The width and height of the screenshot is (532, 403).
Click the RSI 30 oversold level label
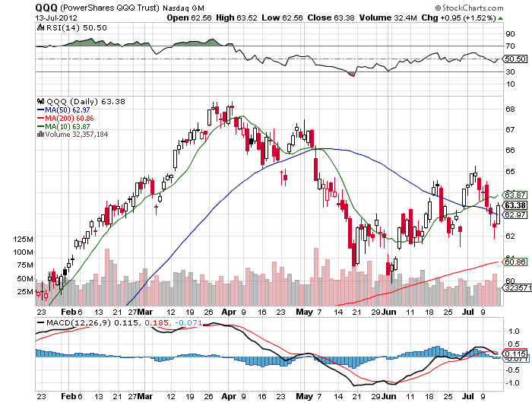tap(510, 71)
